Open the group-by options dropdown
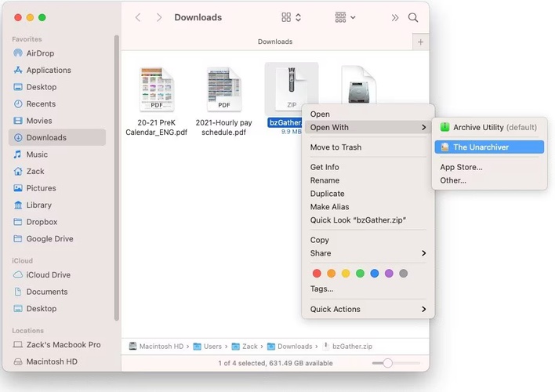Viewport: 555px width, 392px height. [x=345, y=17]
